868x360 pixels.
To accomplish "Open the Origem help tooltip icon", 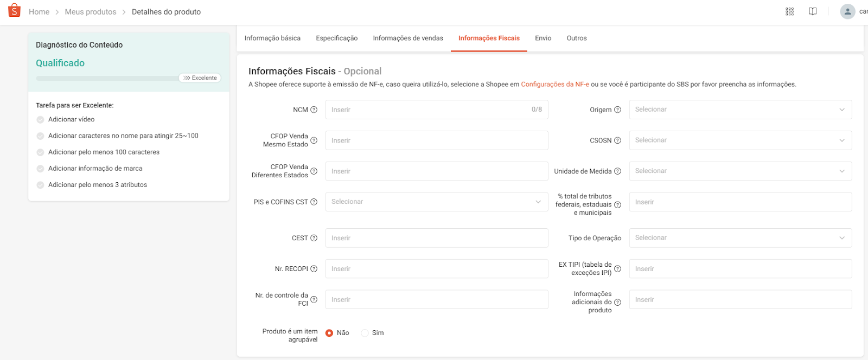I will 619,109.
